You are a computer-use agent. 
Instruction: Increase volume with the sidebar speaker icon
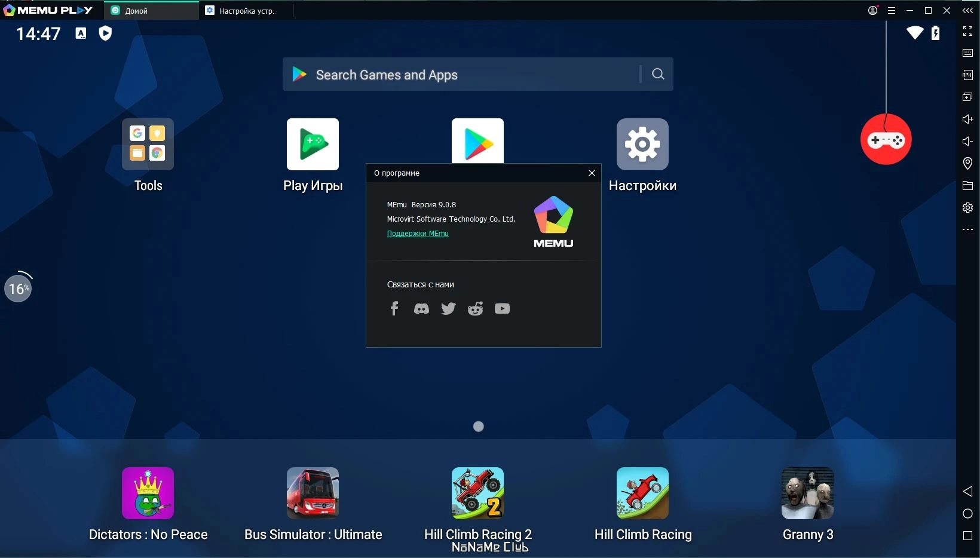coord(967,119)
